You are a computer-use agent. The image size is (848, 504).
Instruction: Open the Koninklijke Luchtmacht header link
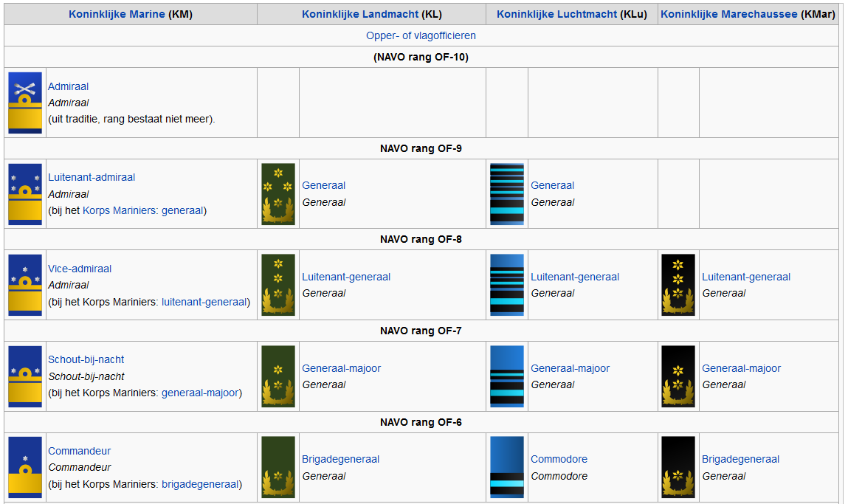(556, 15)
